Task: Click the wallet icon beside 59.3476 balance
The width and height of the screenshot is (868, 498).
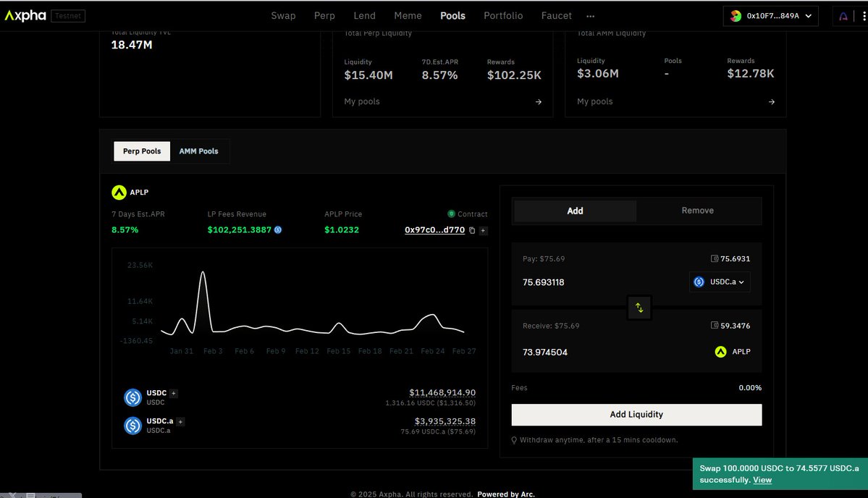Action: 714,325
